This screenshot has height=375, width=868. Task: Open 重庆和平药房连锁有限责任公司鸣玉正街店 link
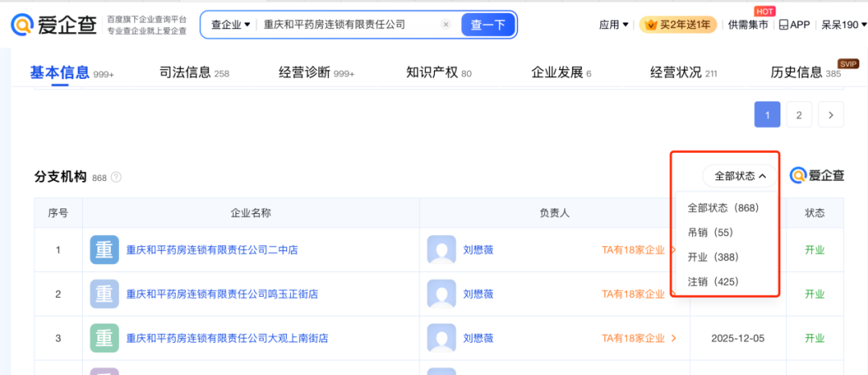(223, 294)
